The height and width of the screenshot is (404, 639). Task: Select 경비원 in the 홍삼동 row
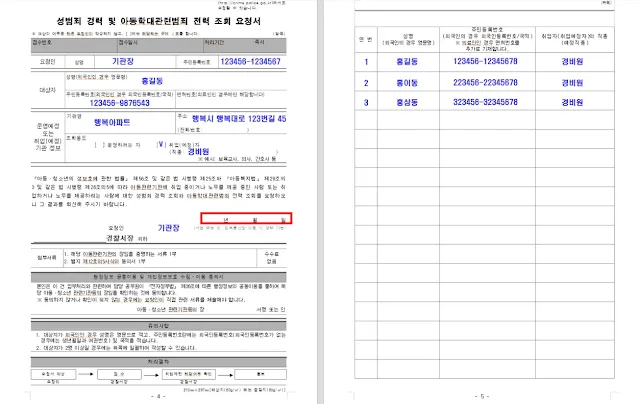[x=572, y=102]
